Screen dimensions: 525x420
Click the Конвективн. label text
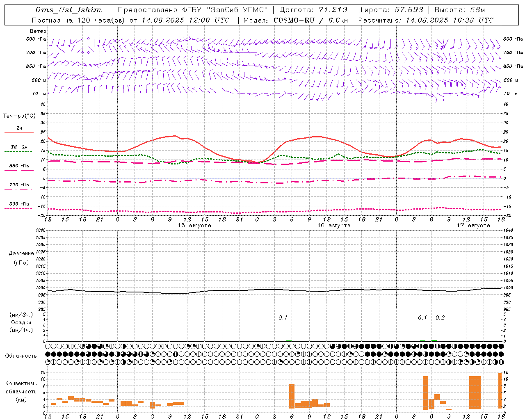(x=21, y=383)
